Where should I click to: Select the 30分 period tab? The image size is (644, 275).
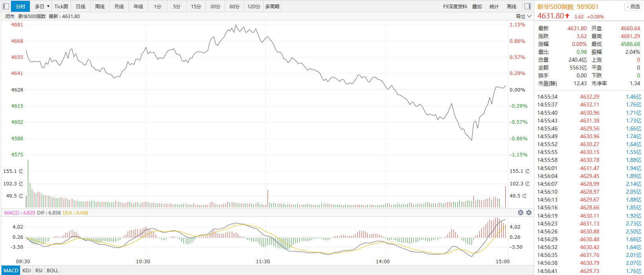(x=215, y=6)
